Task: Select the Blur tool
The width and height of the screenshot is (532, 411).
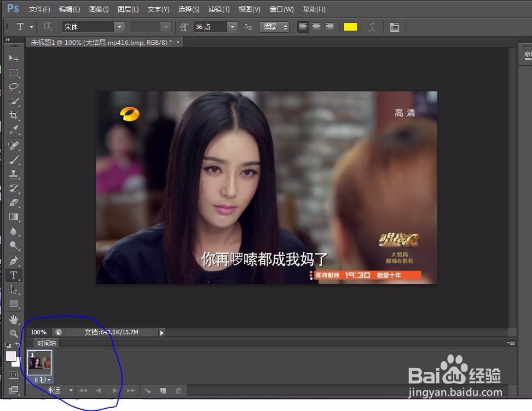Action: coord(14,231)
